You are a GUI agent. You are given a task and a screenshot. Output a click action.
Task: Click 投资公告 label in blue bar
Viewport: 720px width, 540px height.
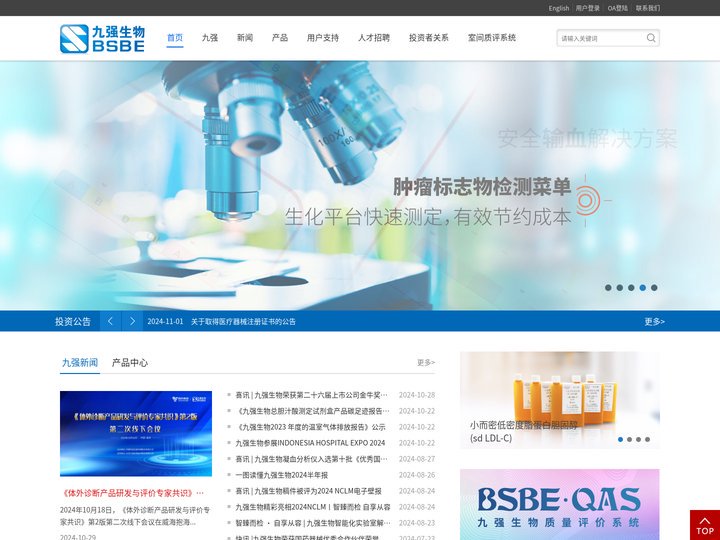coord(73,321)
